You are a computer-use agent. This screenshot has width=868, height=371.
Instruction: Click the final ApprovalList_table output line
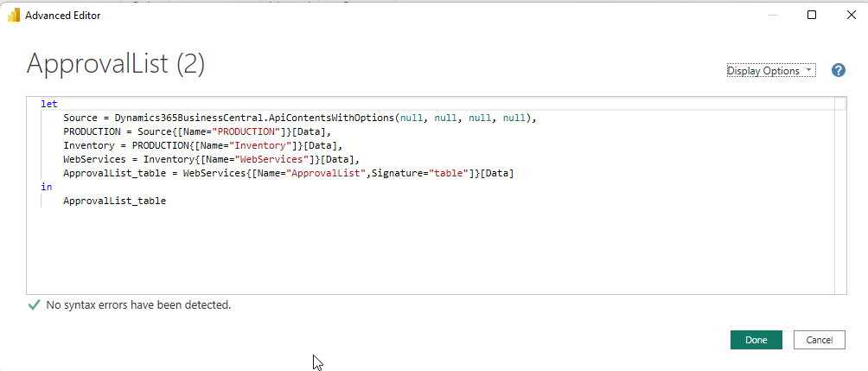[115, 201]
